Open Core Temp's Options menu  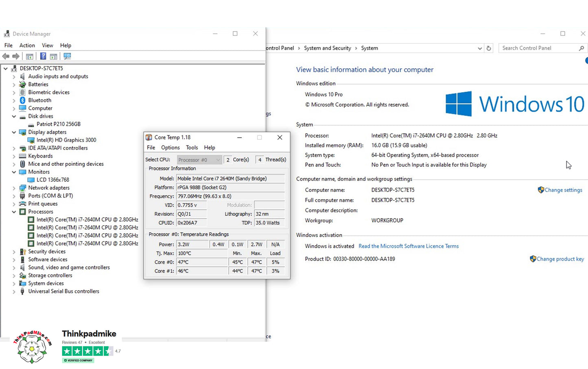170,148
